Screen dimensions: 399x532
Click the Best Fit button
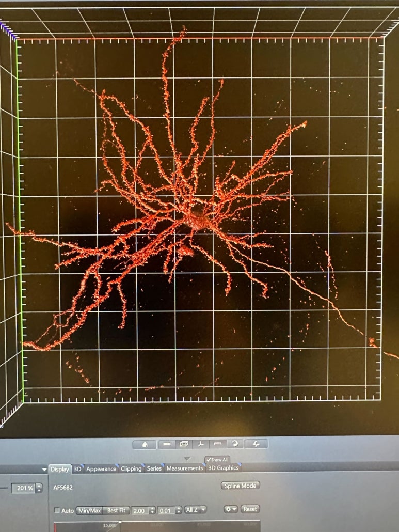(116, 510)
